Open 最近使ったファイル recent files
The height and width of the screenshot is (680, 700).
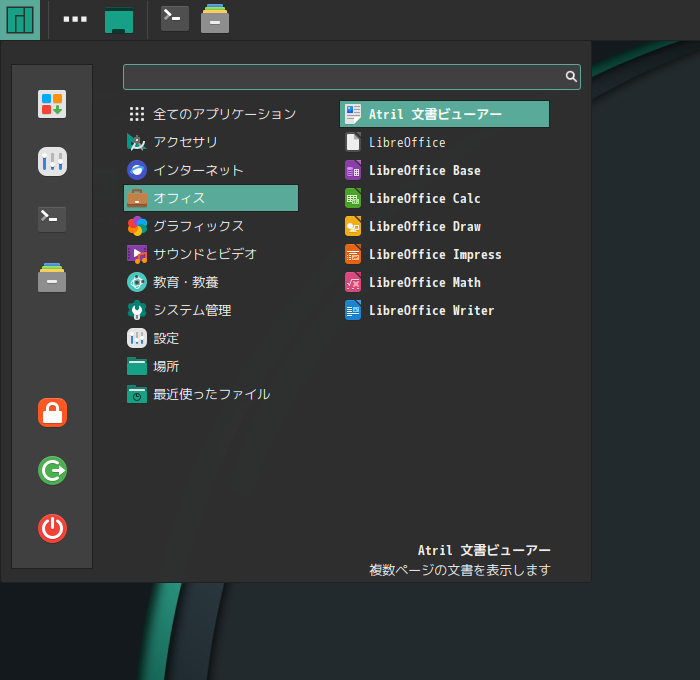(211, 394)
